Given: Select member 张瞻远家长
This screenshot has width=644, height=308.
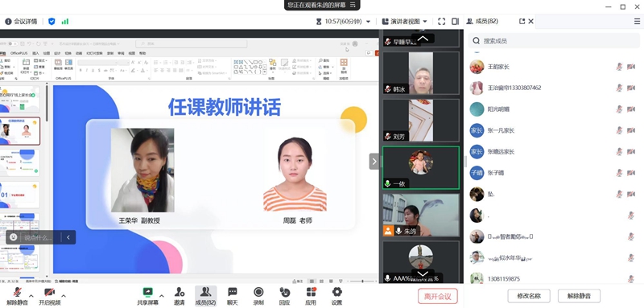Looking at the screenshot, I should pos(554,152).
